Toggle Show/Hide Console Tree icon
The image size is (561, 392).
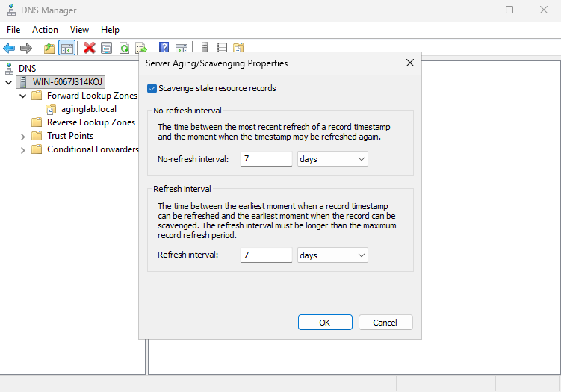pos(67,48)
